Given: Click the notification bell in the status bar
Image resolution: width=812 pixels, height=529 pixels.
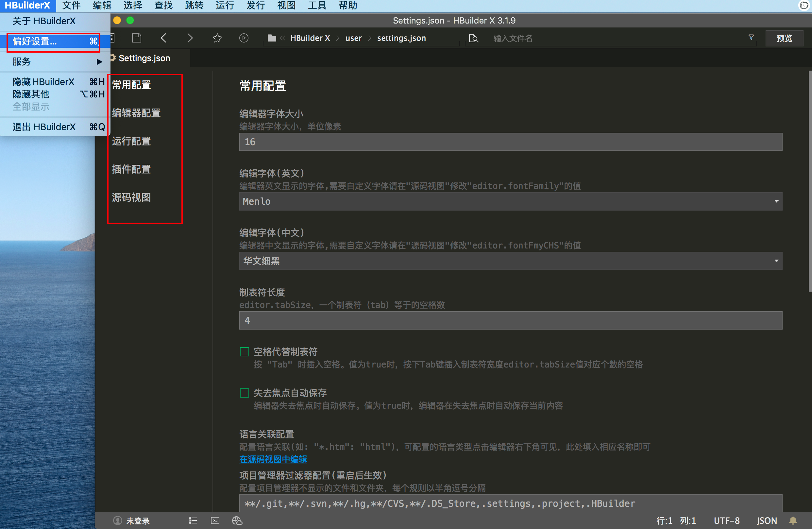Looking at the screenshot, I should [793, 520].
